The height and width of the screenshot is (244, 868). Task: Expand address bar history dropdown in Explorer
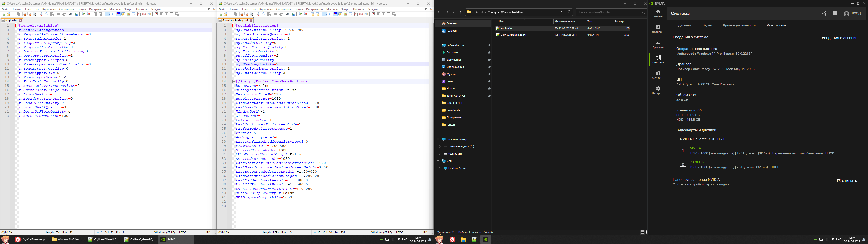pos(562,12)
